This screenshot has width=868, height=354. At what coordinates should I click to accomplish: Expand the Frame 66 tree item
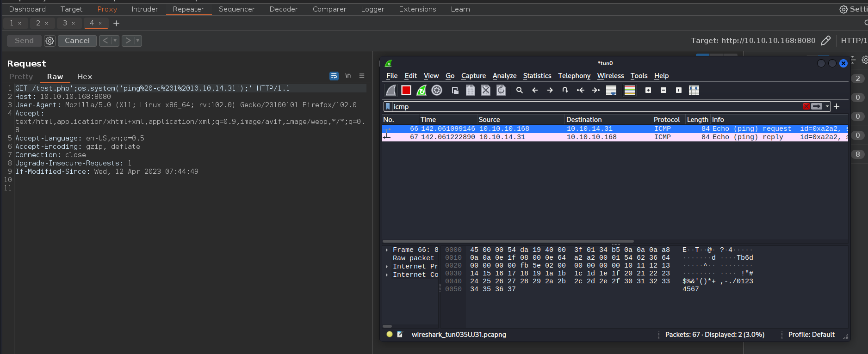[387, 250]
